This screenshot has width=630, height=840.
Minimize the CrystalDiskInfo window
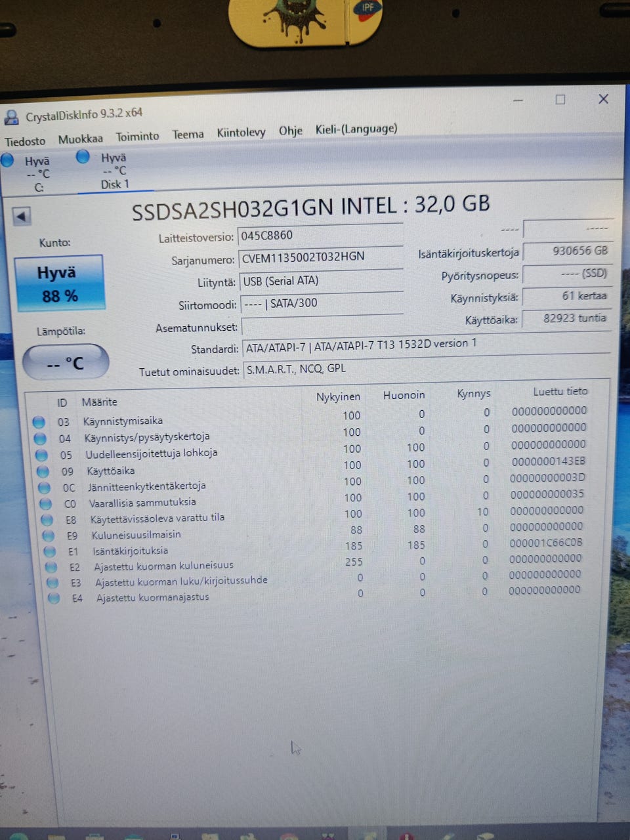[518, 101]
